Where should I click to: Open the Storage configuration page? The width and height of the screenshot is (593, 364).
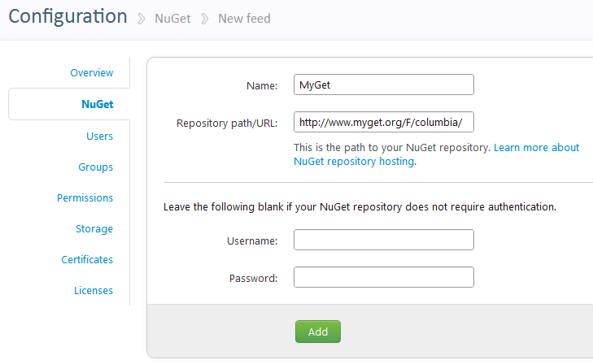coord(94,229)
